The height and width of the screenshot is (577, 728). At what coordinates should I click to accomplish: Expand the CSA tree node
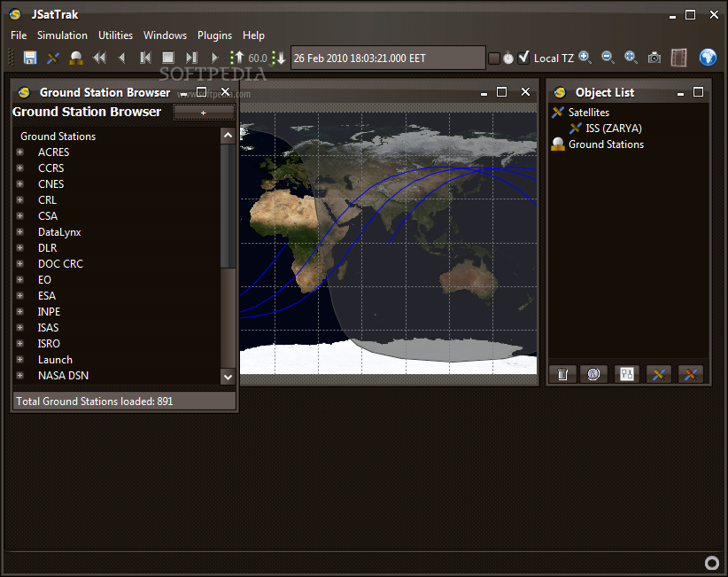point(20,215)
